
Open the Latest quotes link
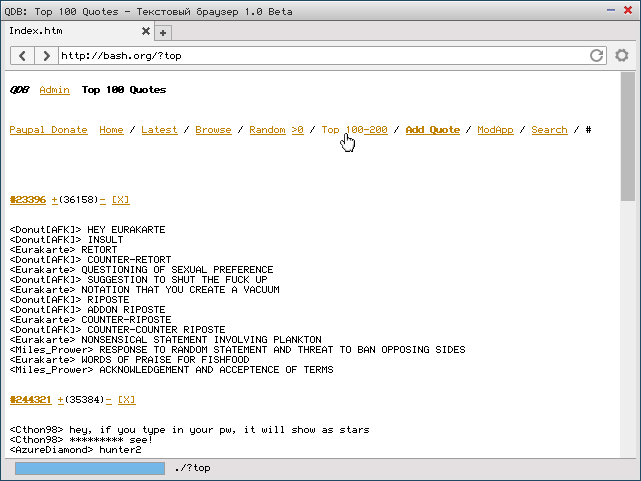[x=159, y=130]
